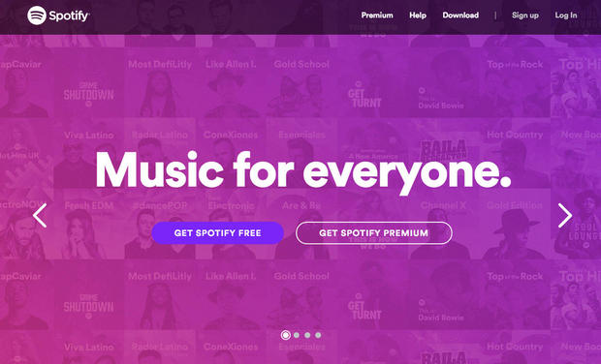Open the Help menu item
The height and width of the screenshot is (364, 601).
418,15
